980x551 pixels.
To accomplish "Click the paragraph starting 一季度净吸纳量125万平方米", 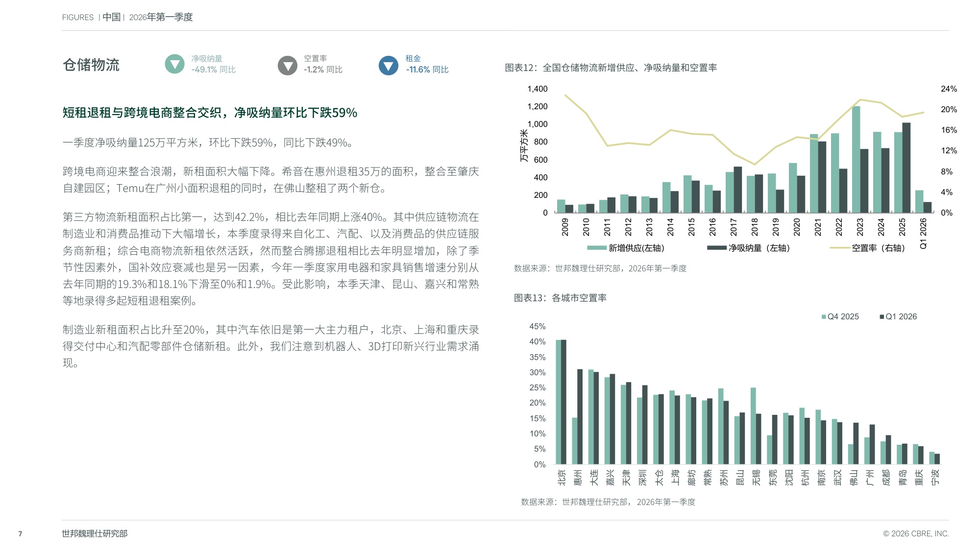I will pos(208,143).
